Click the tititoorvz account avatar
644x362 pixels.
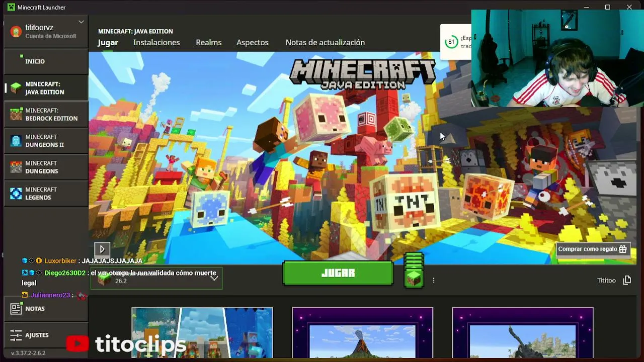pyautogui.click(x=16, y=32)
